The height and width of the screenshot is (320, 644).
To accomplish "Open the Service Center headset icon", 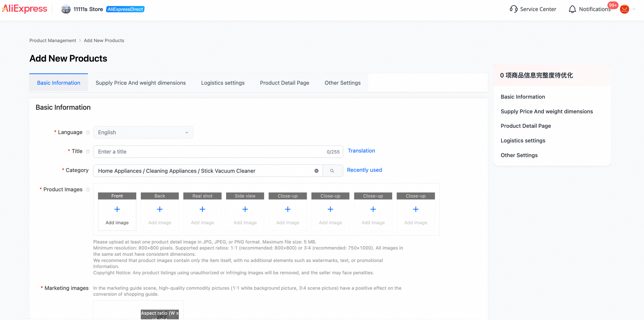I will click(514, 9).
